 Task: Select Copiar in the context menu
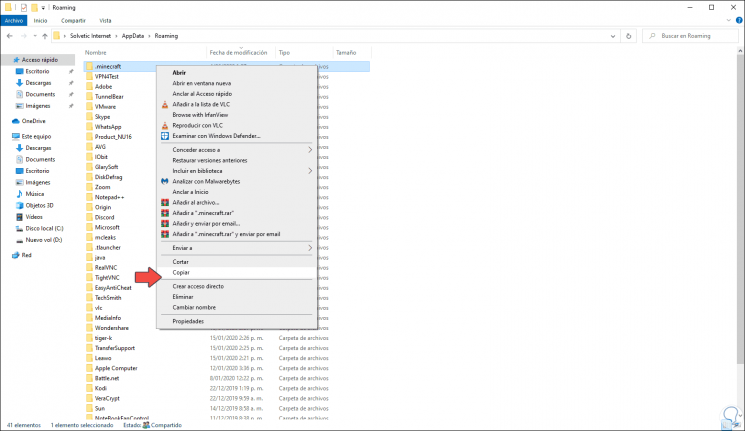[x=181, y=273]
